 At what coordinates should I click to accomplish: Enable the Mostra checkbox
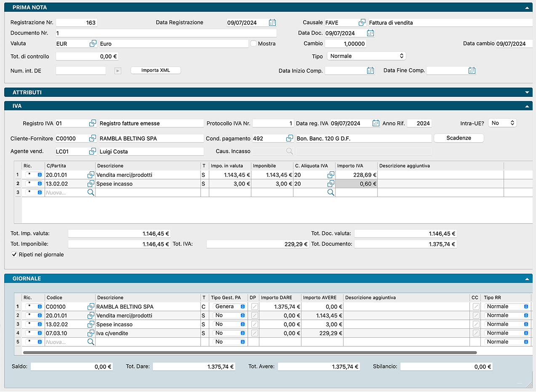click(253, 43)
